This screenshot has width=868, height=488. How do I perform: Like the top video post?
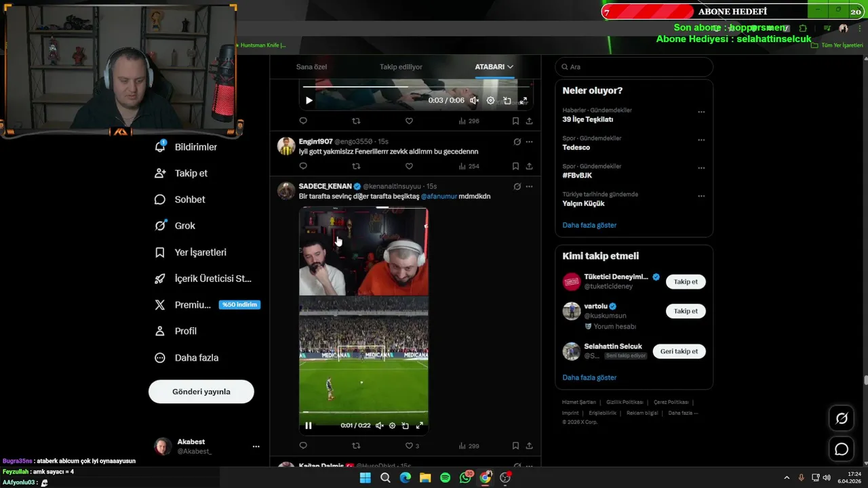409,121
